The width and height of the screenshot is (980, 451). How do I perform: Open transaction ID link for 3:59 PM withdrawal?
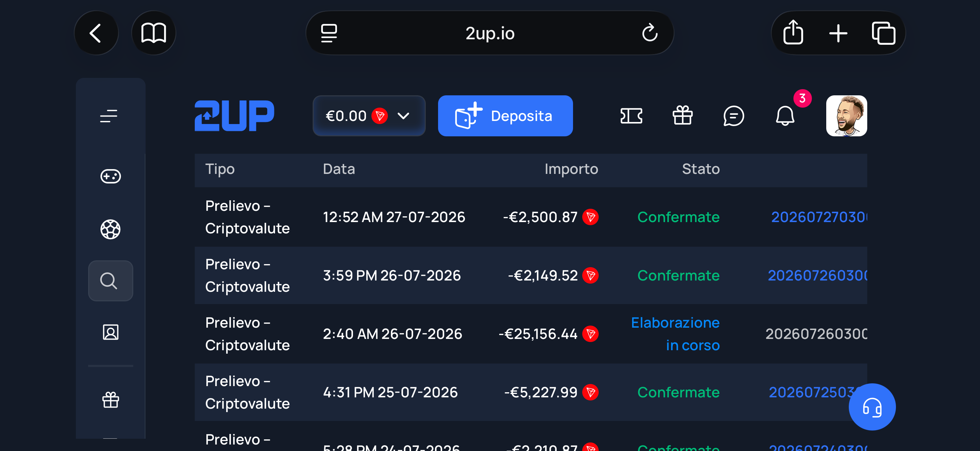[x=817, y=275]
